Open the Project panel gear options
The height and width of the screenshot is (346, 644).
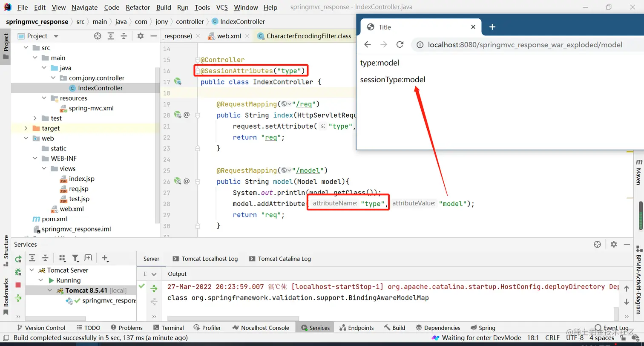141,36
